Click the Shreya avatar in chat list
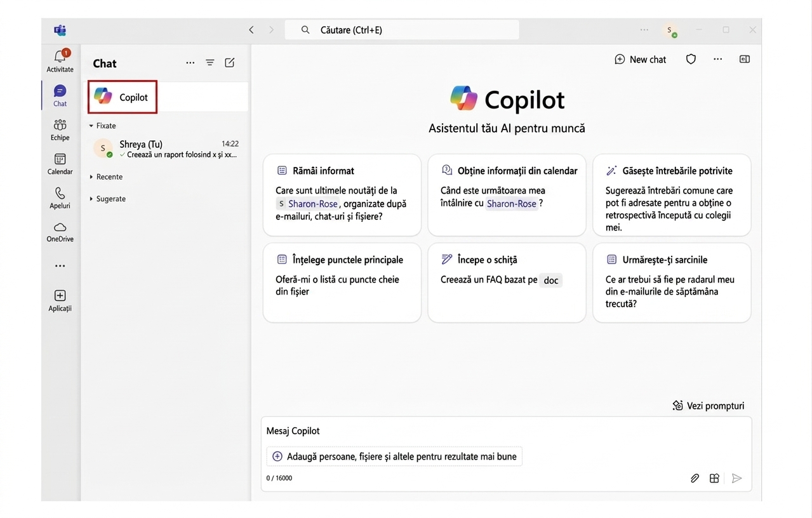This screenshot has width=812, height=518. click(103, 149)
